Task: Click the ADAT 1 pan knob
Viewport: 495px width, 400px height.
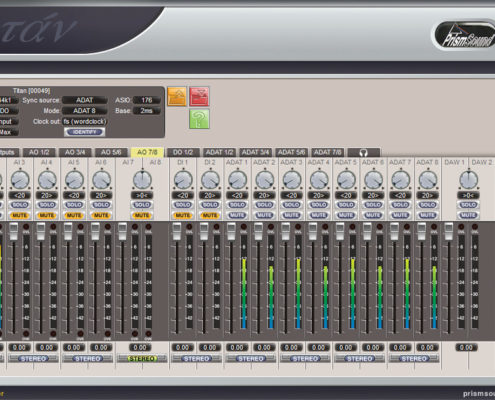Action: tap(237, 180)
